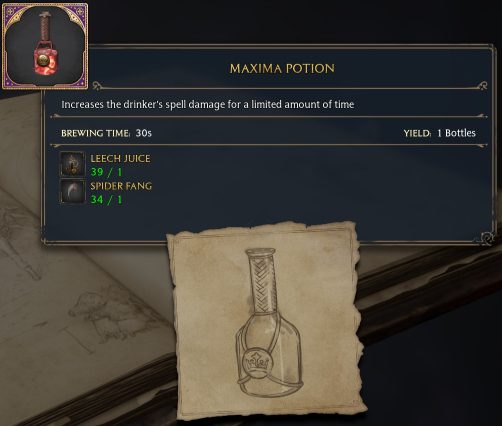Click the potion description text
This screenshot has width=502, height=426.
pyautogui.click(x=208, y=105)
